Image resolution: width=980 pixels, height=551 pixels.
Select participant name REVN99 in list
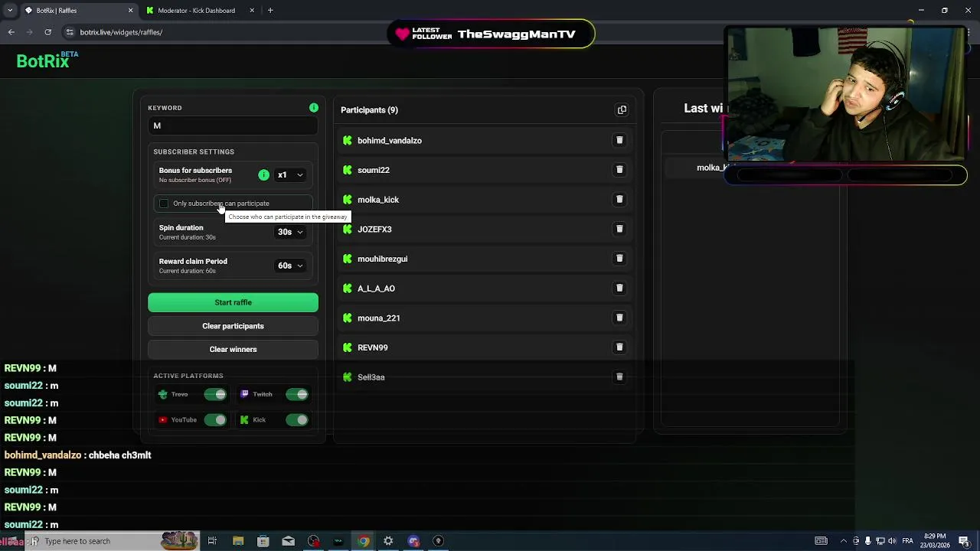tap(372, 347)
